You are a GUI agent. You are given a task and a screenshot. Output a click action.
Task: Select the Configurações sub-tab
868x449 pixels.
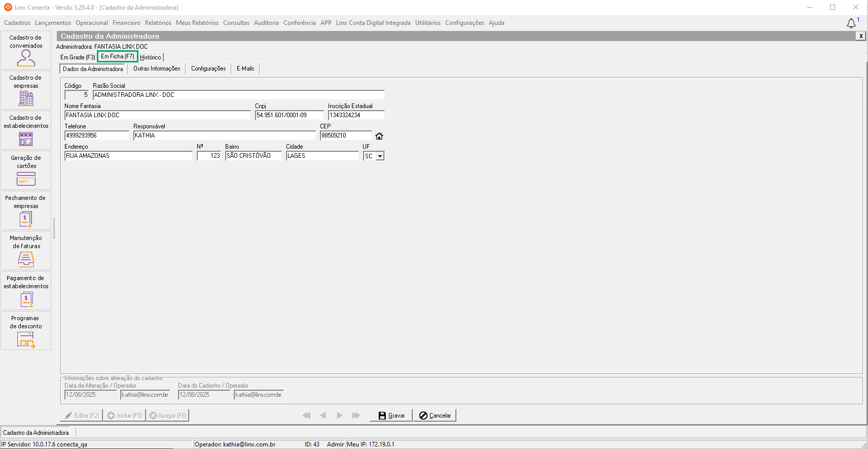(208, 68)
